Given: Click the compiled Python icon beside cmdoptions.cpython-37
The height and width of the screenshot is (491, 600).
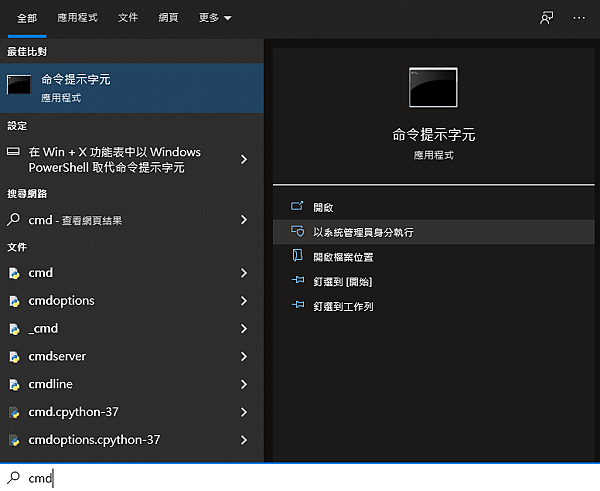Looking at the screenshot, I should tap(14, 440).
